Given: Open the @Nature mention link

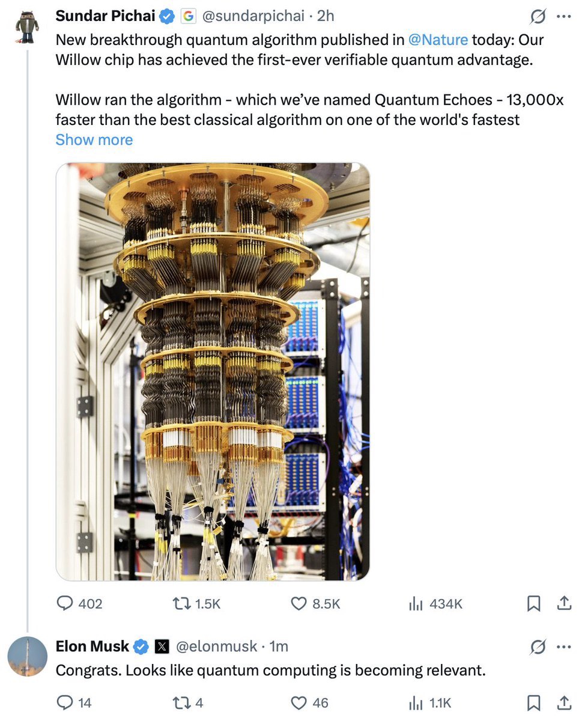Looking at the screenshot, I should click(x=438, y=40).
